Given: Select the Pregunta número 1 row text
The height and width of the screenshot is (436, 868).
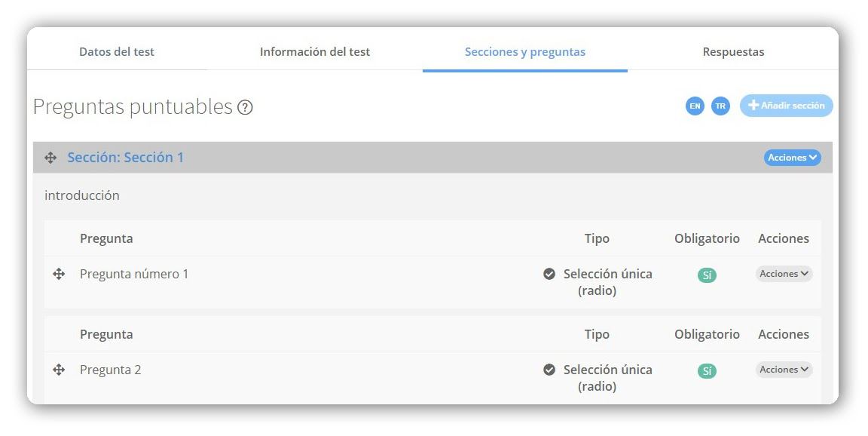Looking at the screenshot, I should pyautogui.click(x=134, y=274).
